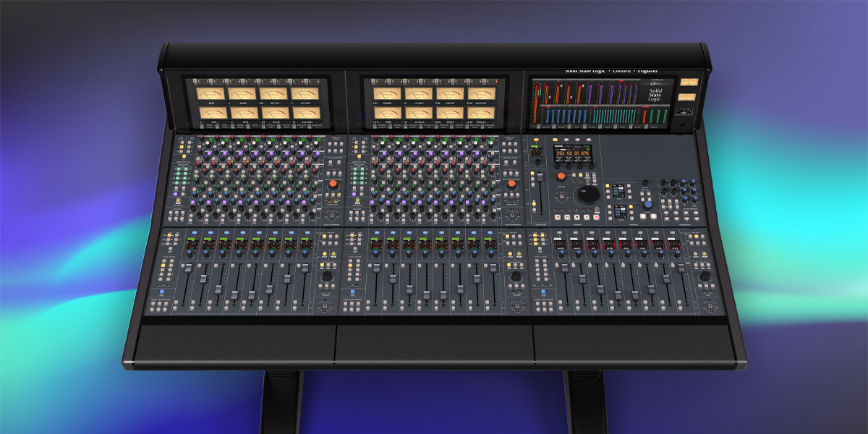Click the top-left VU meter on left screen
This screenshot has width=868, height=434.
pyautogui.click(x=210, y=94)
